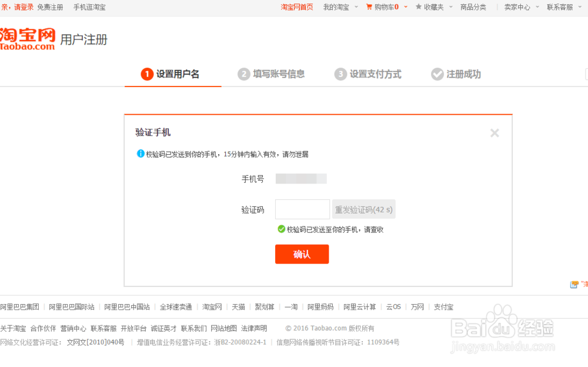Click inside the 验证码 input field
Screen dimensions: 588x367
[x=302, y=209]
